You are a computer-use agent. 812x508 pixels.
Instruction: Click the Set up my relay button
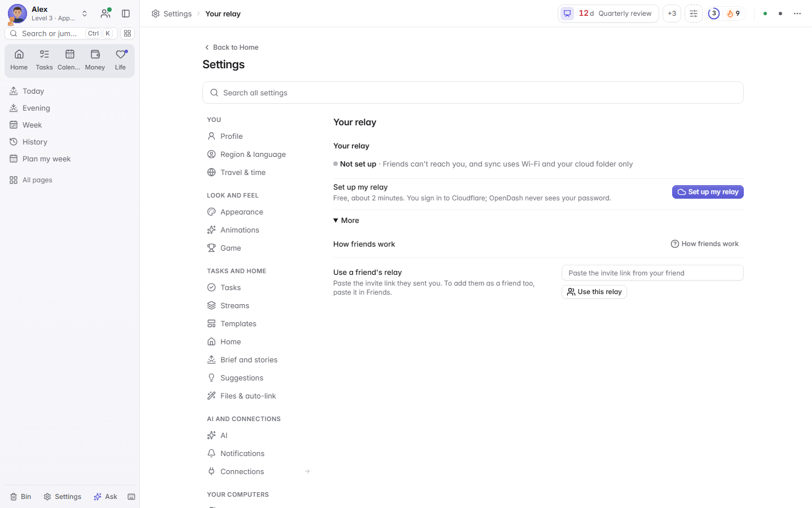tap(708, 192)
